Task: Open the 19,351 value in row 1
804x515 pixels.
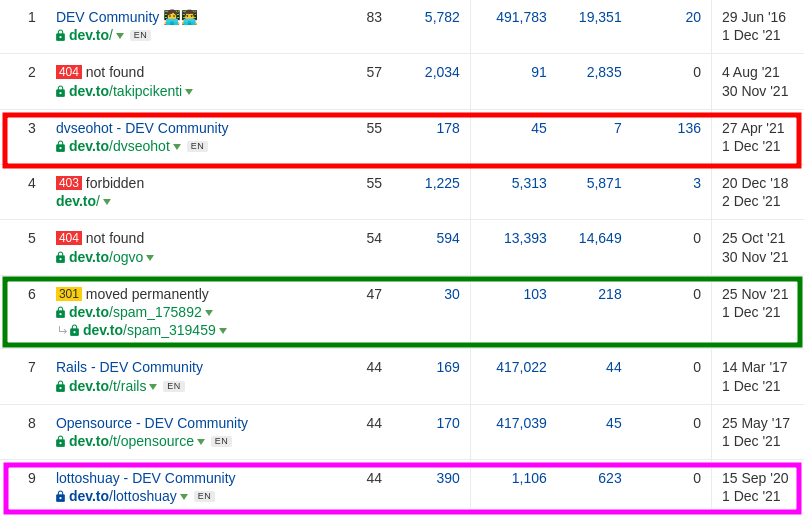Action: click(600, 17)
